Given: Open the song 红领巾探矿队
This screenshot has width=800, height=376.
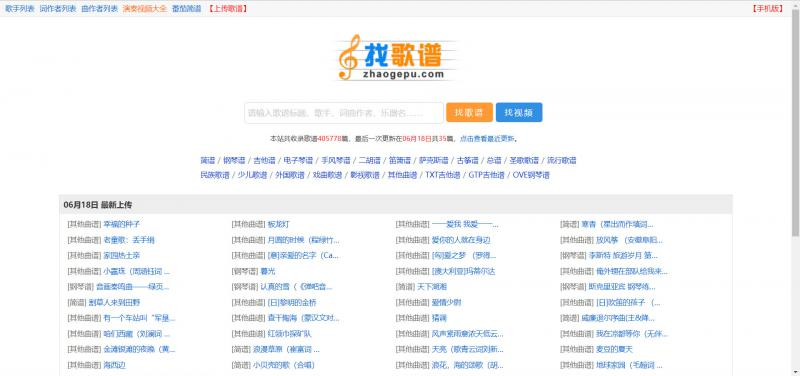Looking at the screenshot, I should (x=289, y=334).
